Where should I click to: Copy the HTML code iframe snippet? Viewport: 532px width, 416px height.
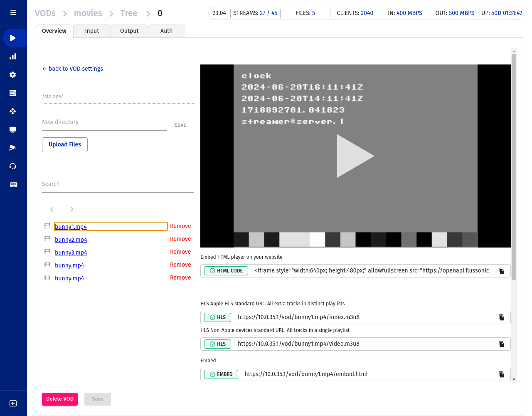click(x=501, y=271)
